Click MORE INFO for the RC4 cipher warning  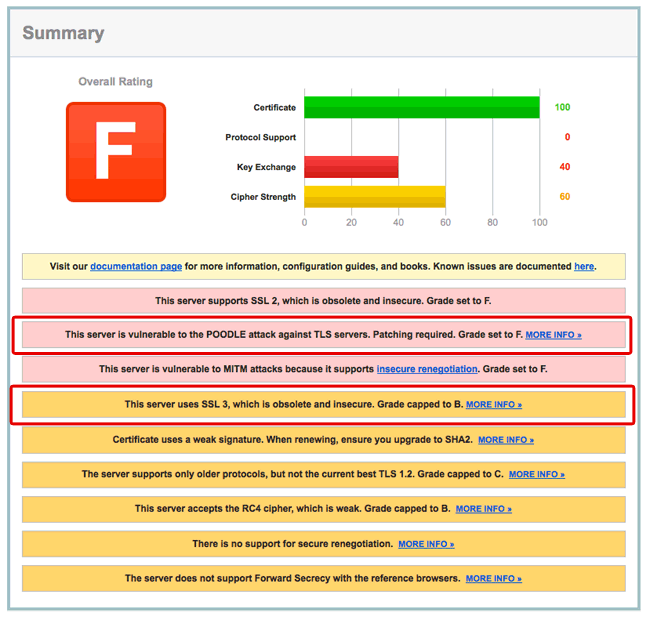pyautogui.click(x=483, y=509)
